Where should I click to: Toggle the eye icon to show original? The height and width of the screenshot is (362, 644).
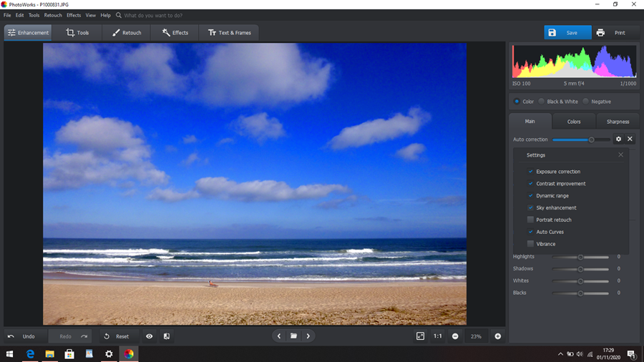[x=150, y=336]
